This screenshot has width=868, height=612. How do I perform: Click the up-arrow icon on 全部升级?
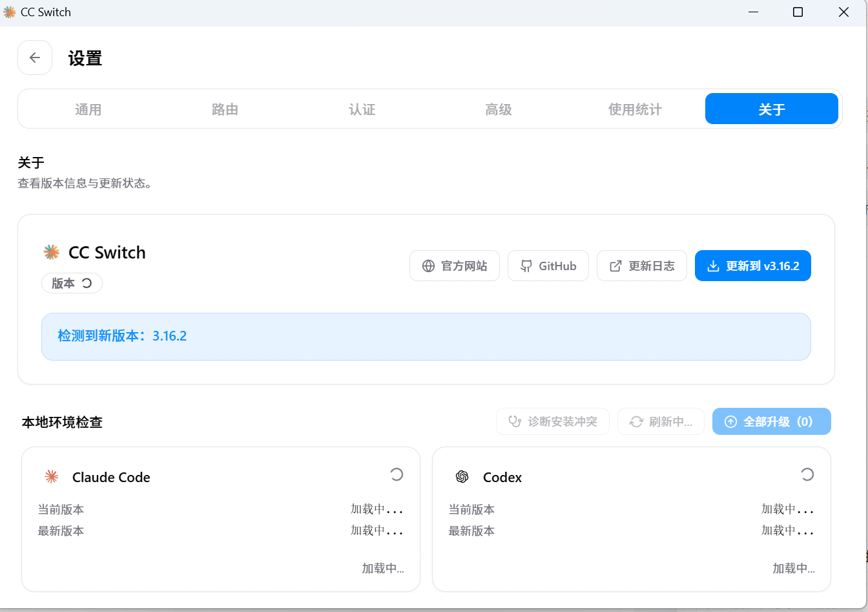[730, 421]
